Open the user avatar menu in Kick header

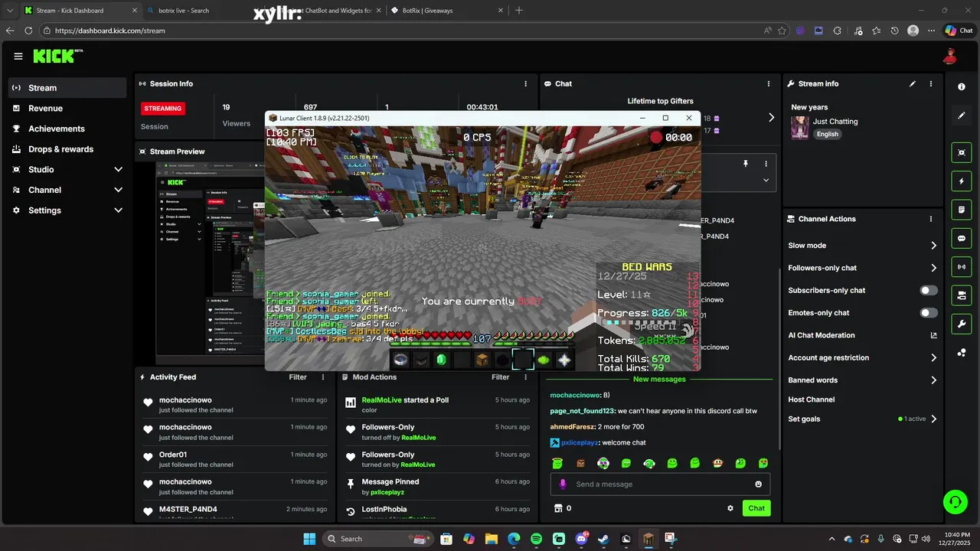click(x=949, y=56)
